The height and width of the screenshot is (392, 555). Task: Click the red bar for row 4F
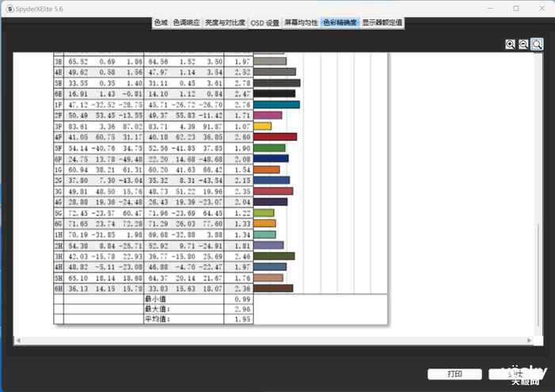(x=275, y=137)
